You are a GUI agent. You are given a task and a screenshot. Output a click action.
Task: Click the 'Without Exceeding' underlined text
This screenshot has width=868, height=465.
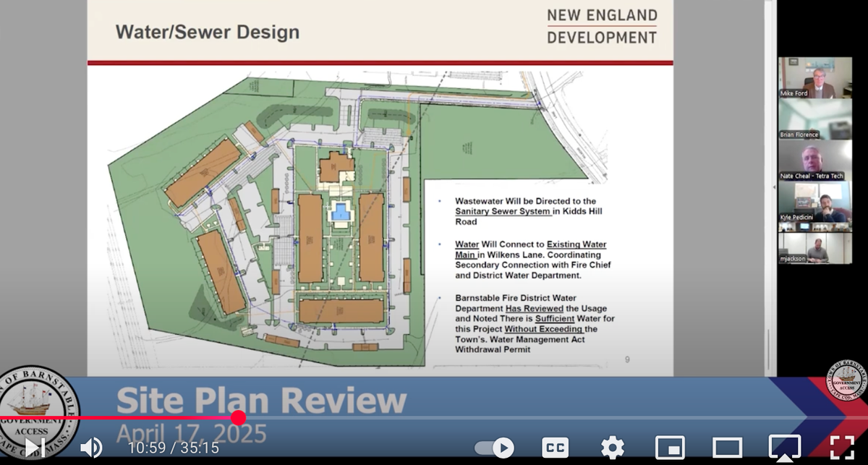[543, 329]
